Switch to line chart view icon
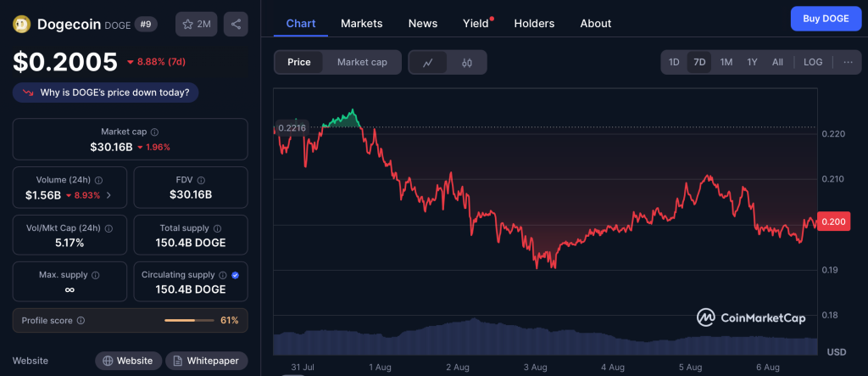The width and height of the screenshot is (868, 376). tap(428, 62)
